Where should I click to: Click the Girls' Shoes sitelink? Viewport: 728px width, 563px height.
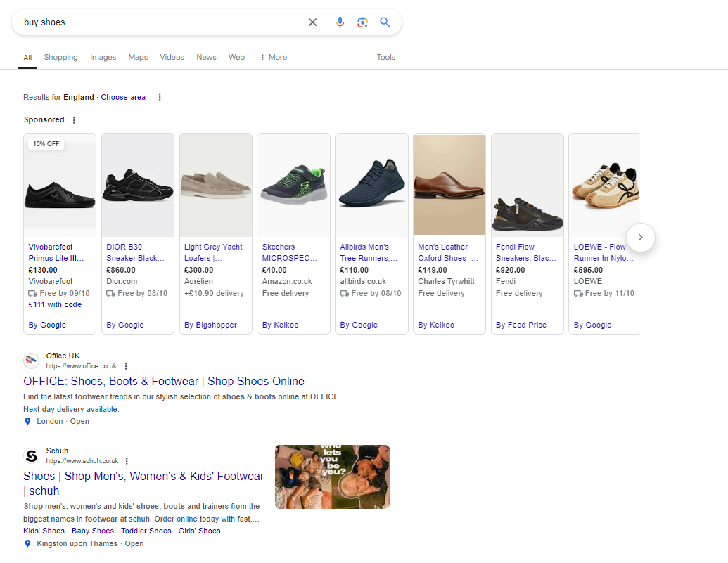pos(199,531)
